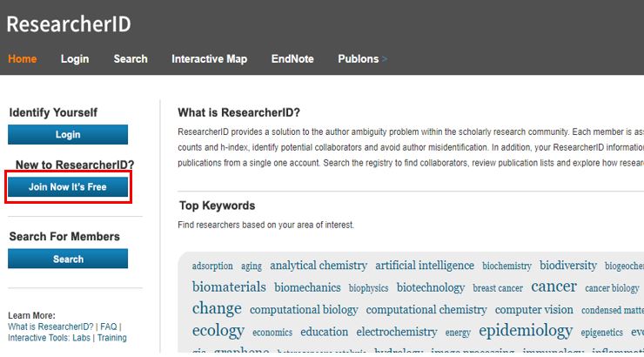Select the analytical chemistry keyword
Viewport: 644px width, 357px height.
coord(319,266)
